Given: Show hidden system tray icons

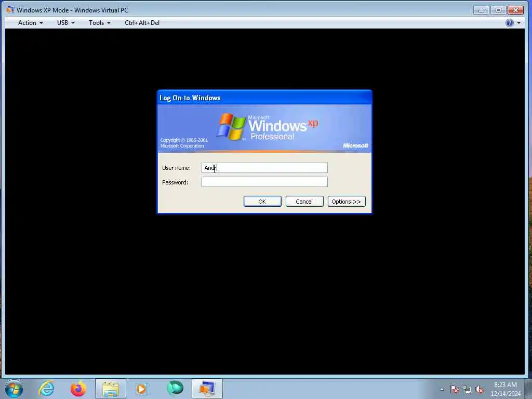Looking at the screenshot, I should click(442, 390).
